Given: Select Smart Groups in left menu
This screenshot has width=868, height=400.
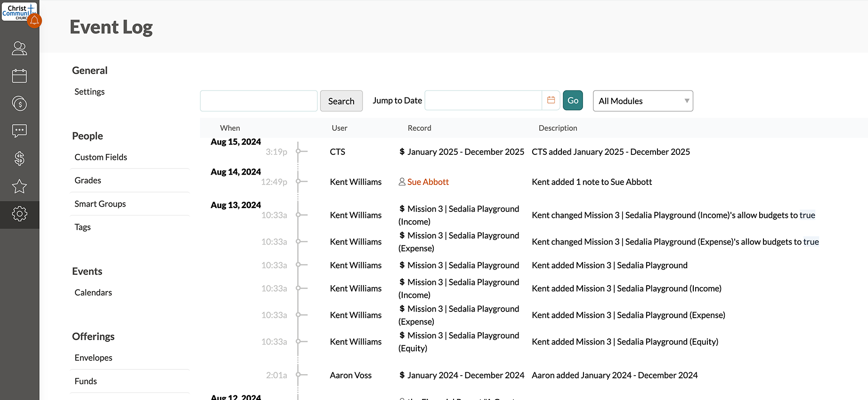Looking at the screenshot, I should (100, 204).
